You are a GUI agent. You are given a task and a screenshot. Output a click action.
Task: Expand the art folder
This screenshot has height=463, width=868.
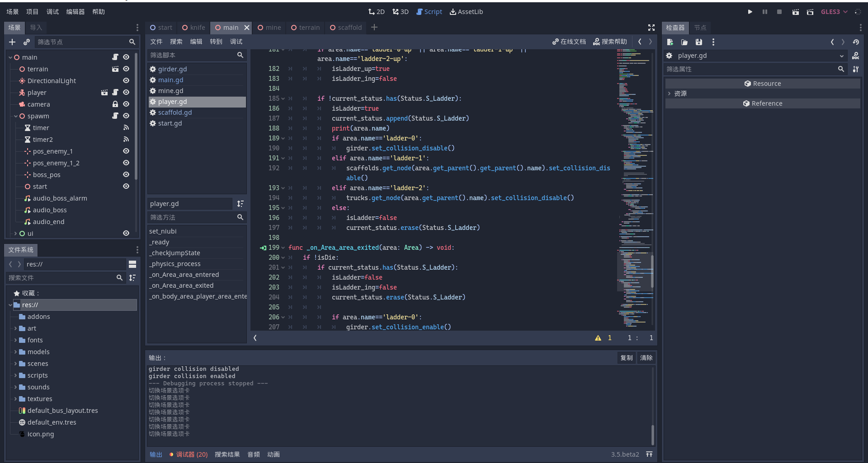(16, 328)
